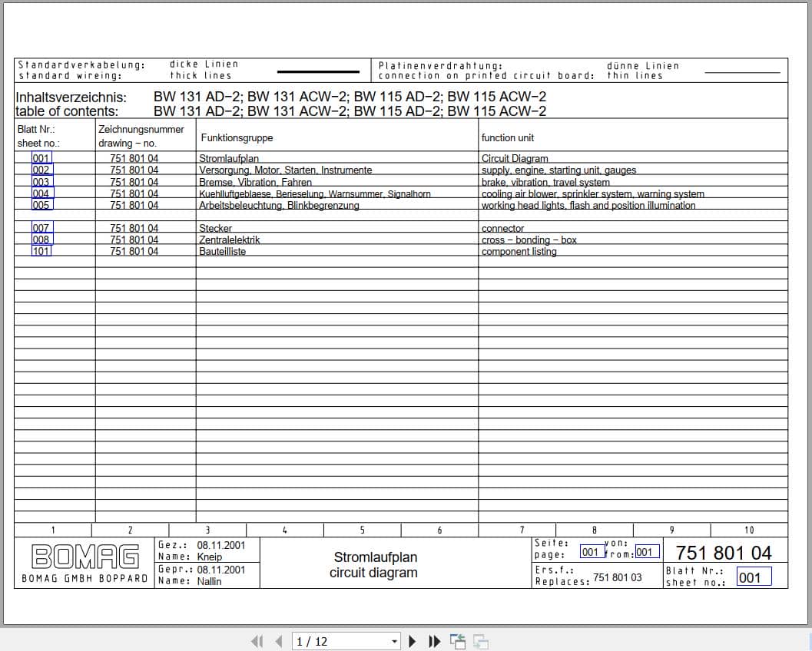
Task: Go to the next page
Action: 413,641
